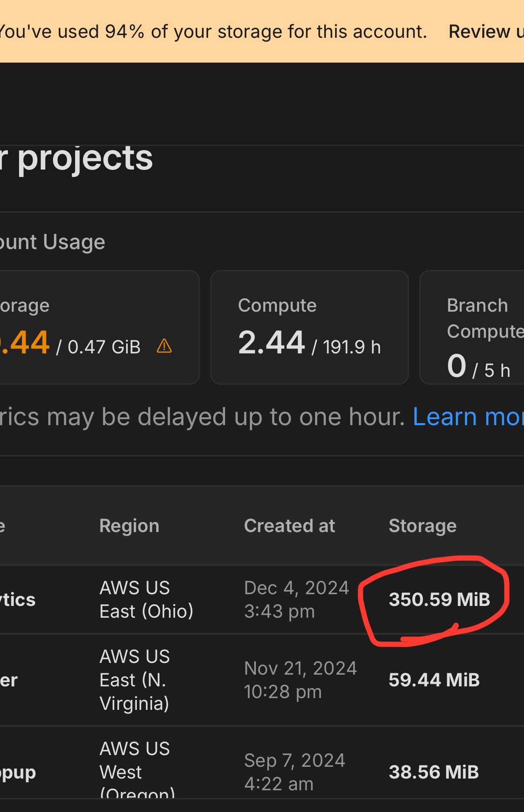Click the Region column header
The image size is (524, 812).
[129, 526]
